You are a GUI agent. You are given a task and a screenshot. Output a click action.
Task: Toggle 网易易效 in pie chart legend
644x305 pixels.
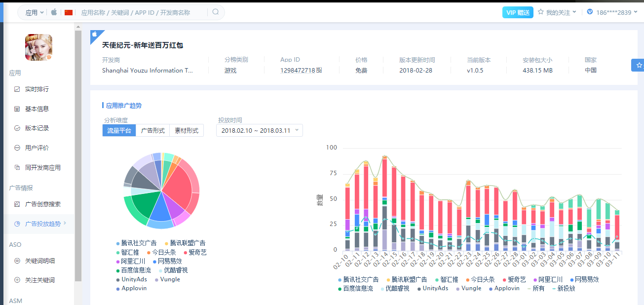coord(167,261)
